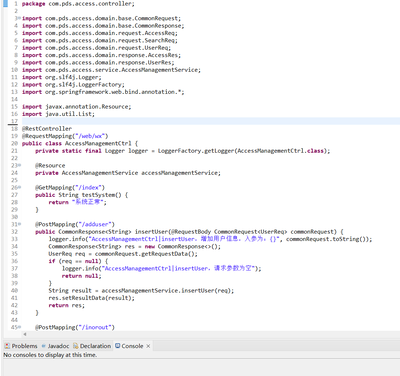The height and width of the screenshot is (376, 400).
Task: Fold the insertUser method at line 31
Action: (19, 224)
